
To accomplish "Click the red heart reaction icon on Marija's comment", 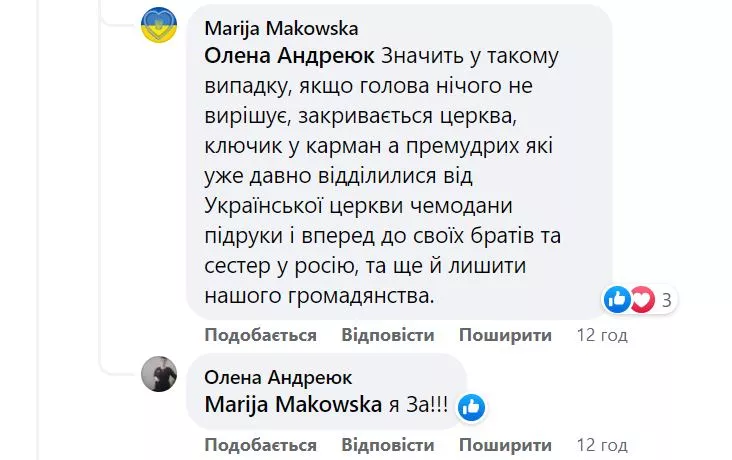I will pyautogui.click(x=641, y=298).
